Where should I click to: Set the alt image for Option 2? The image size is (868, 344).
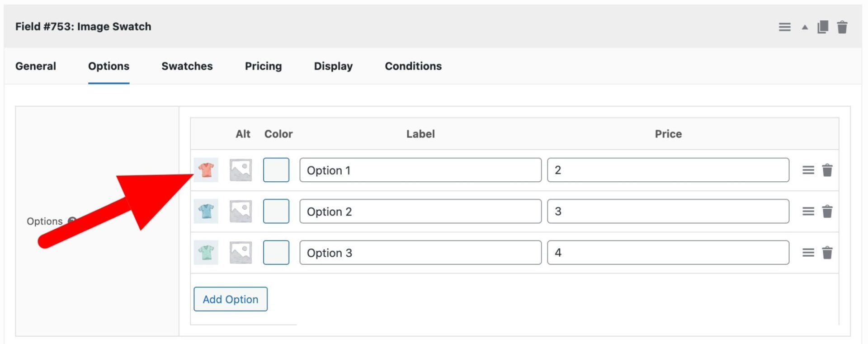coord(241,211)
